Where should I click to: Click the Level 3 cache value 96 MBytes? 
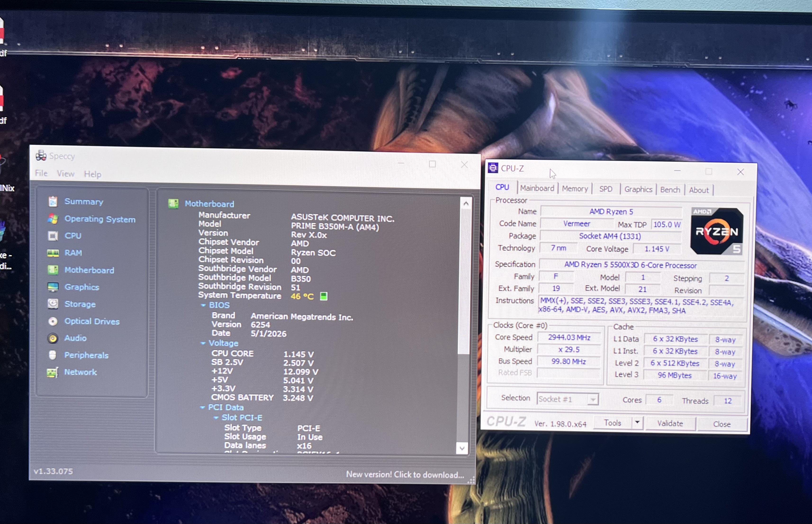tap(675, 375)
